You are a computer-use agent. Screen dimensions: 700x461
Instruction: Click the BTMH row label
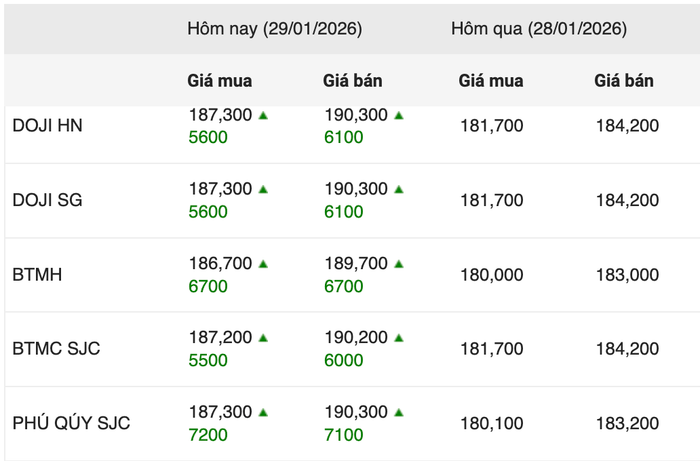[37, 274]
